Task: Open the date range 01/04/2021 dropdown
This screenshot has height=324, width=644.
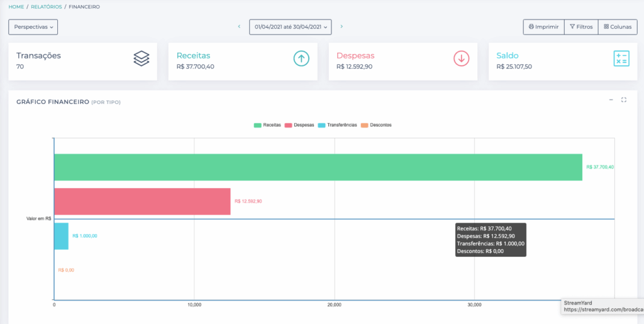Action: [290, 27]
